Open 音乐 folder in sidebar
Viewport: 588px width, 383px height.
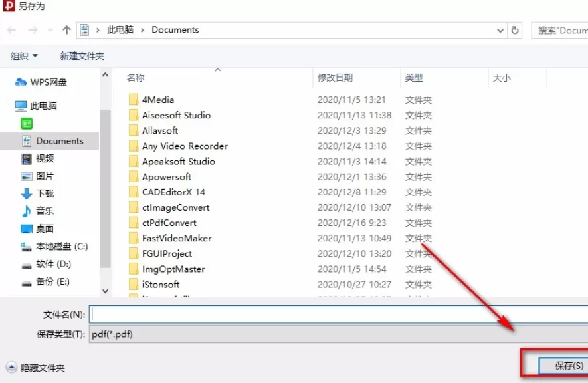[37, 211]
